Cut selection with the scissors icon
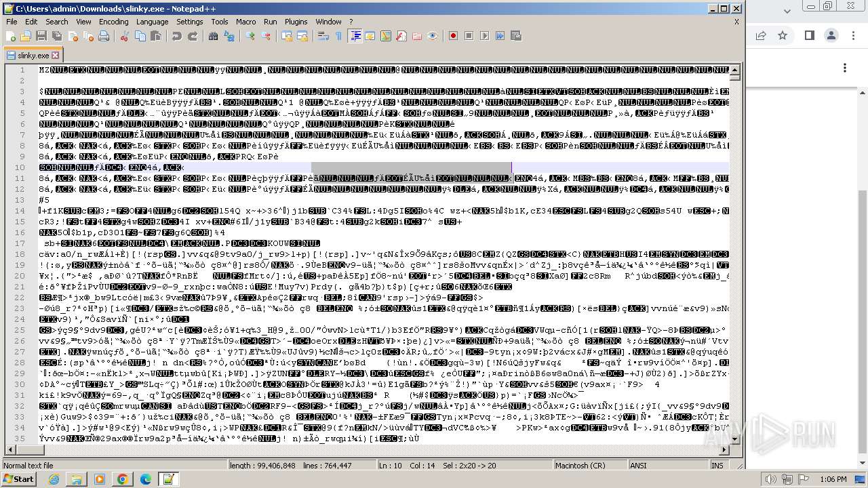The width and height of the screenshot is (868, 488). pos(124,36)
